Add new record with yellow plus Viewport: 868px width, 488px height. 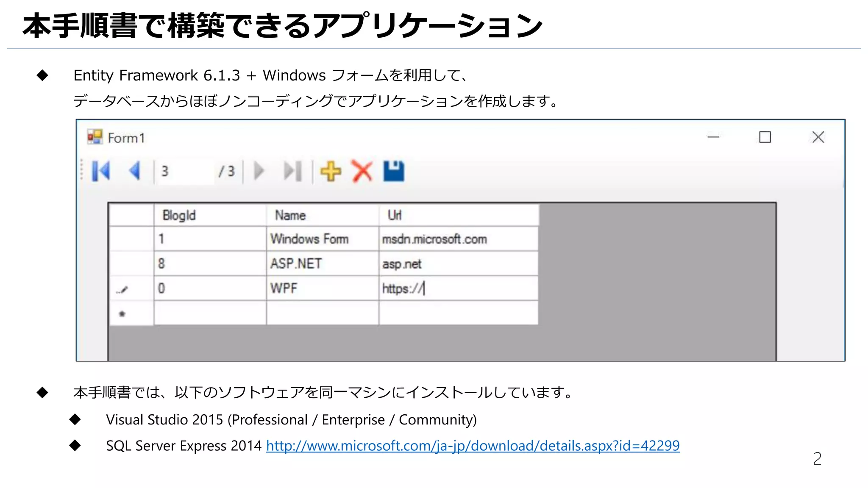tap(331, 171)
